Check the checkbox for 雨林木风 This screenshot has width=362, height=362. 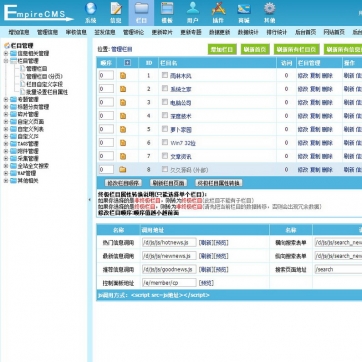pos(165,75)
